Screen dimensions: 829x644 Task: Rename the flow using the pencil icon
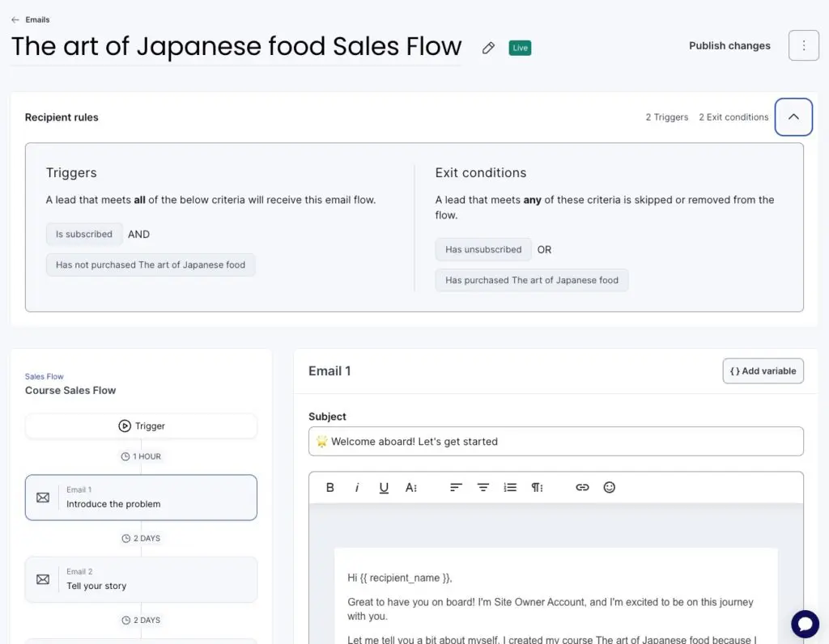pyautogui.click(x=488, y=48)
